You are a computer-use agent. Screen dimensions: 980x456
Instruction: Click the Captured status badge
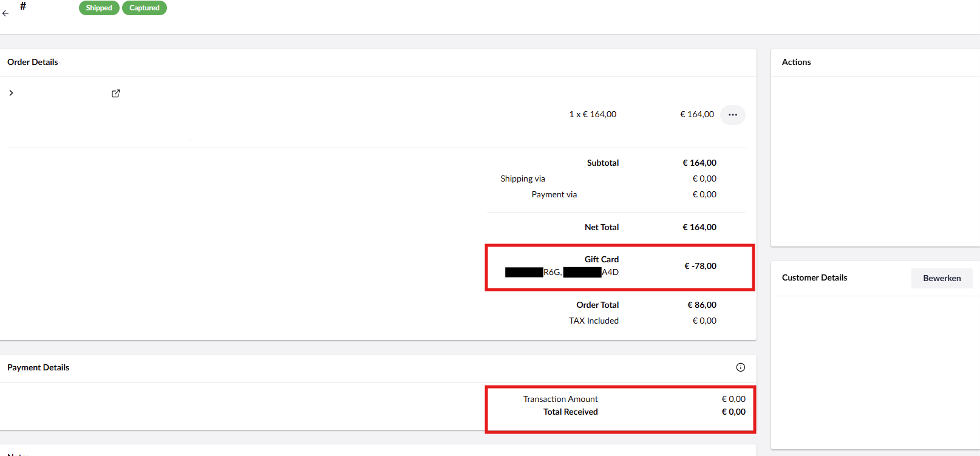pos(145,8)
